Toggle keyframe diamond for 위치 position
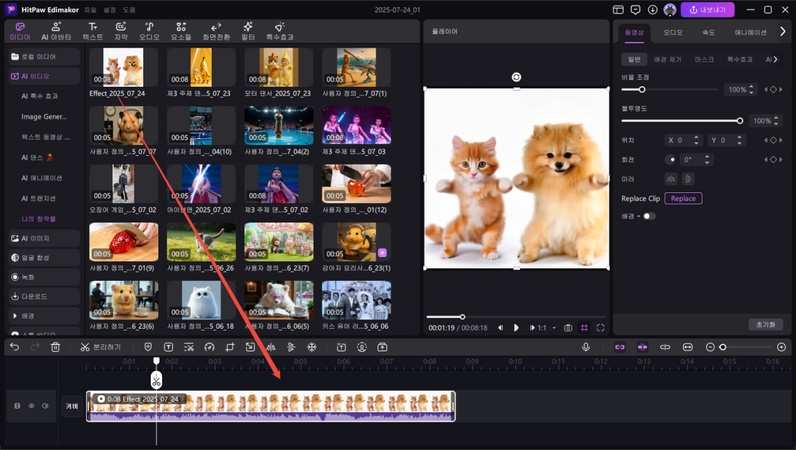Image resolution: width=796 pixels, height=450 pixels. 773,140
